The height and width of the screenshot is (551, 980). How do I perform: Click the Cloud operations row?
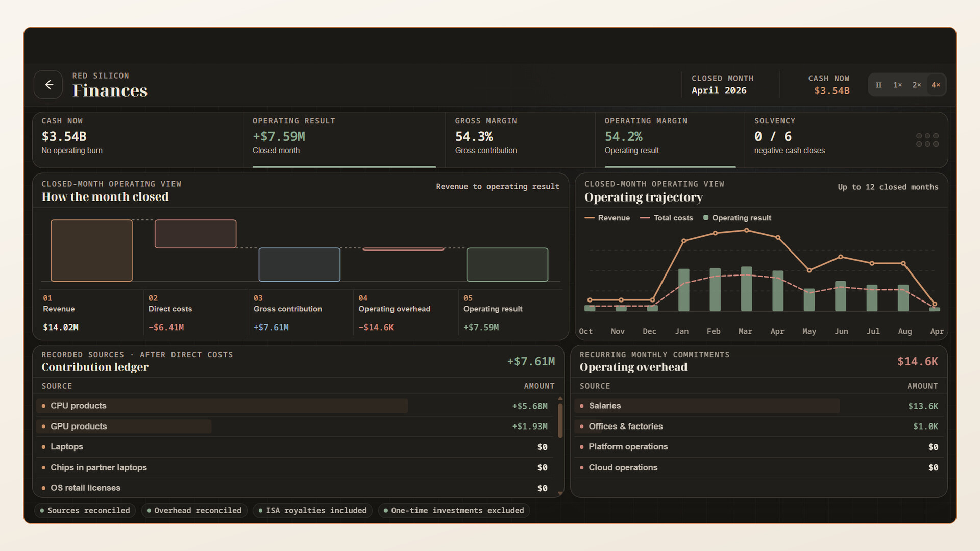[759, 467]
